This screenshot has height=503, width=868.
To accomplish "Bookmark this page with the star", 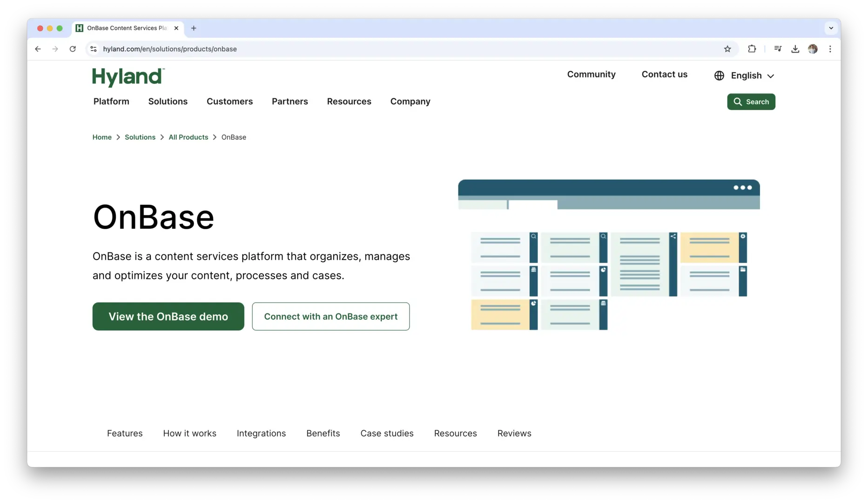I will (727, 49).
